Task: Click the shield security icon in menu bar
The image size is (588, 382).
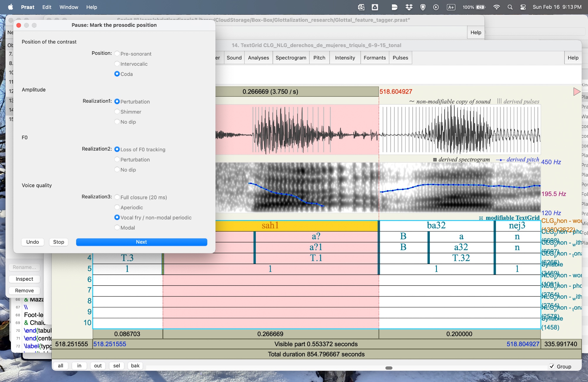Action: tap(423, 7)
